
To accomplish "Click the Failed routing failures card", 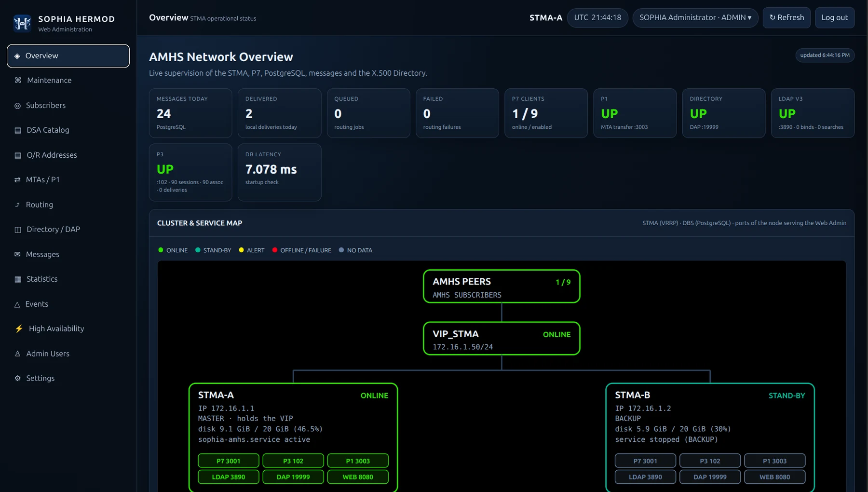I will pos(457,113).
